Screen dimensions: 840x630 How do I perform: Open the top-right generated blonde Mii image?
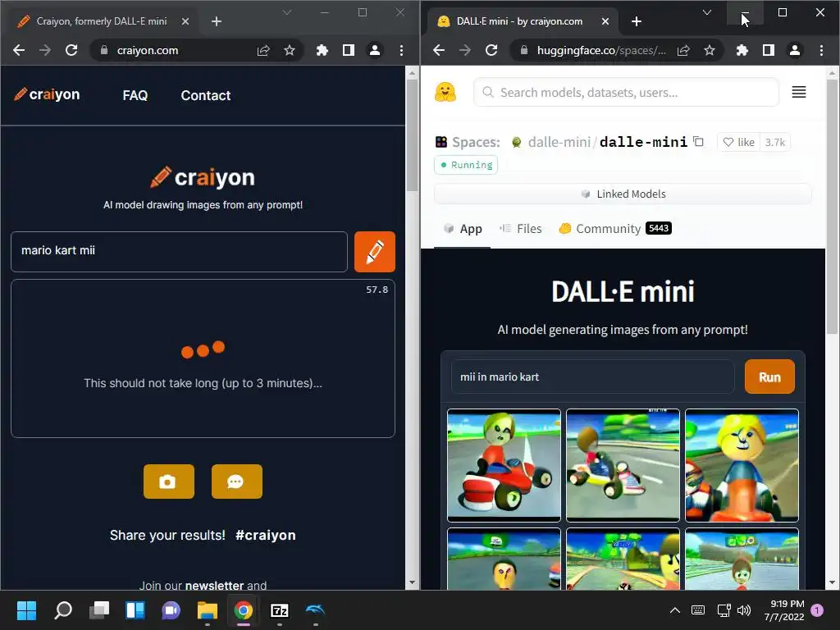click(742, 465)
